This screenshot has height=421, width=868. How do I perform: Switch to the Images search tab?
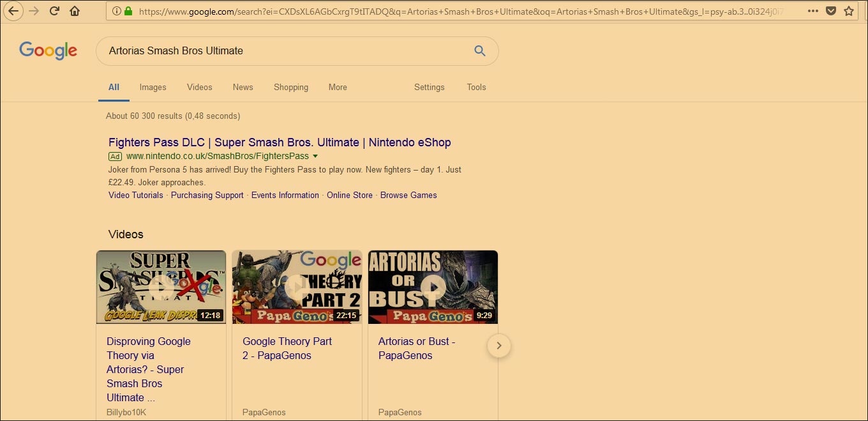153,87
